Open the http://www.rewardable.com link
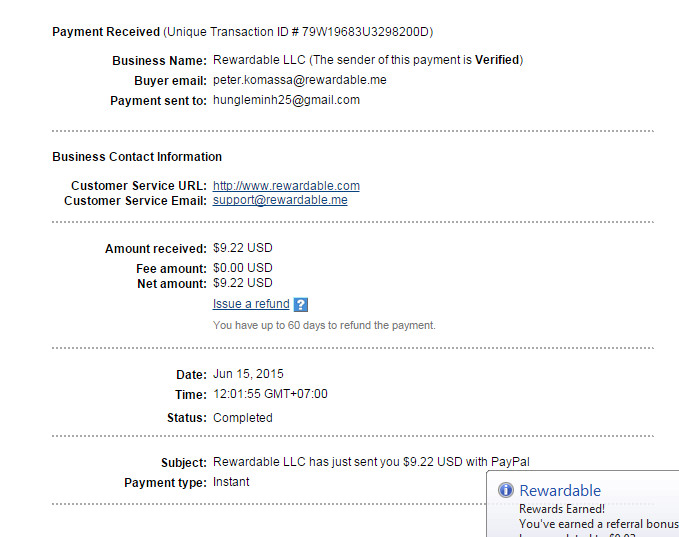Viewport: 679px width, 537px height. (286, 186)
